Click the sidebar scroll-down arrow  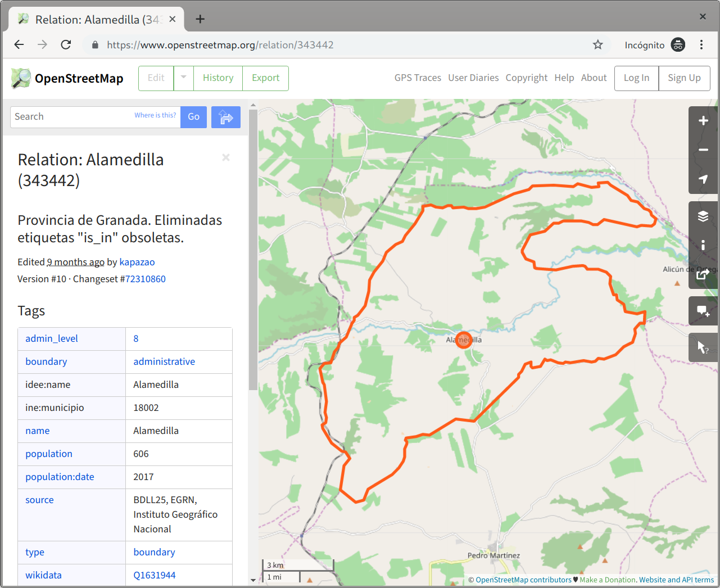253,580
